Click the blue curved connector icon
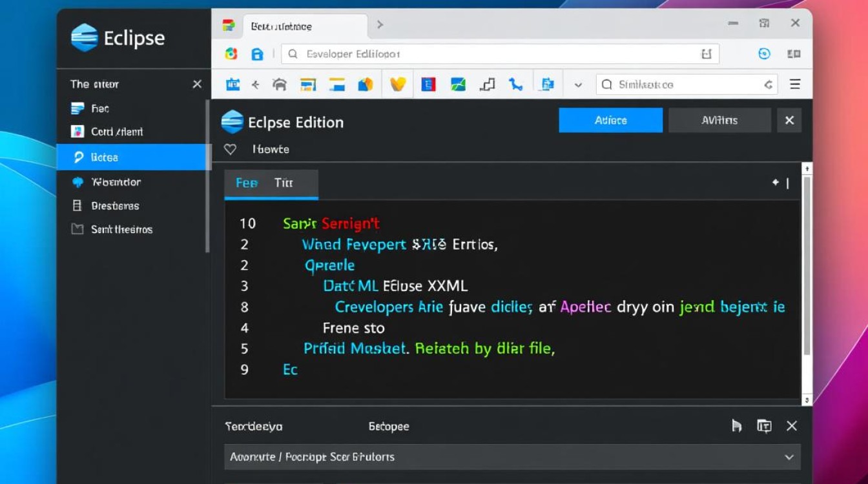 [x=515, y=85]
